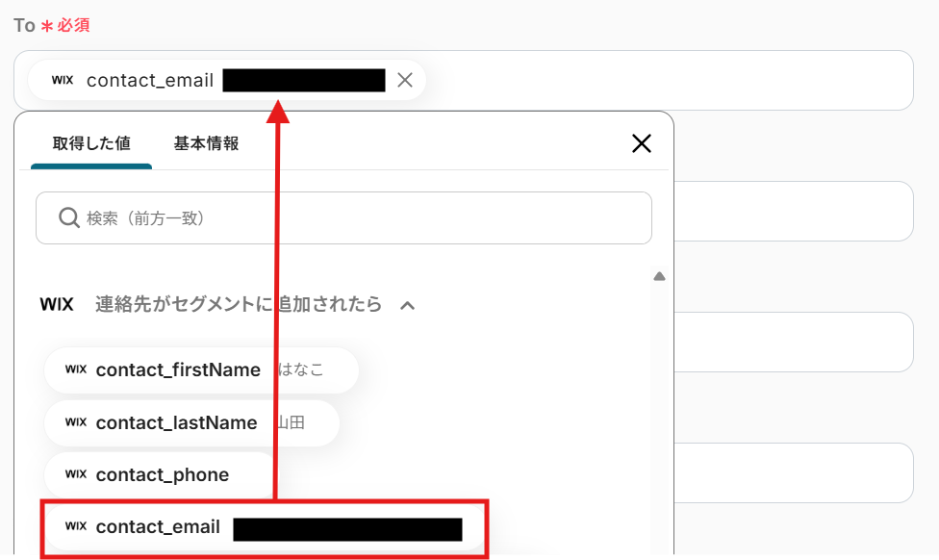939x560 pixels.
Task: Open the 基本情報 tab
Action: click(206, 143)
